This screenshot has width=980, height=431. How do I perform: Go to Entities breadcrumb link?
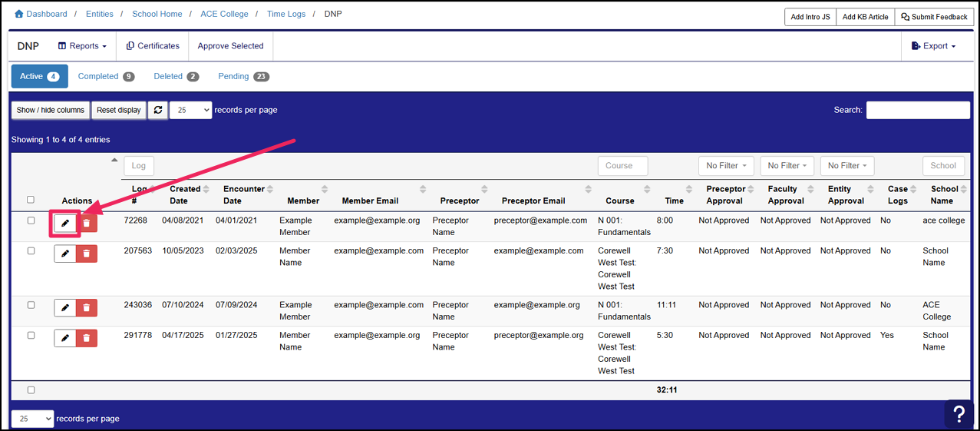coord(100,14)
